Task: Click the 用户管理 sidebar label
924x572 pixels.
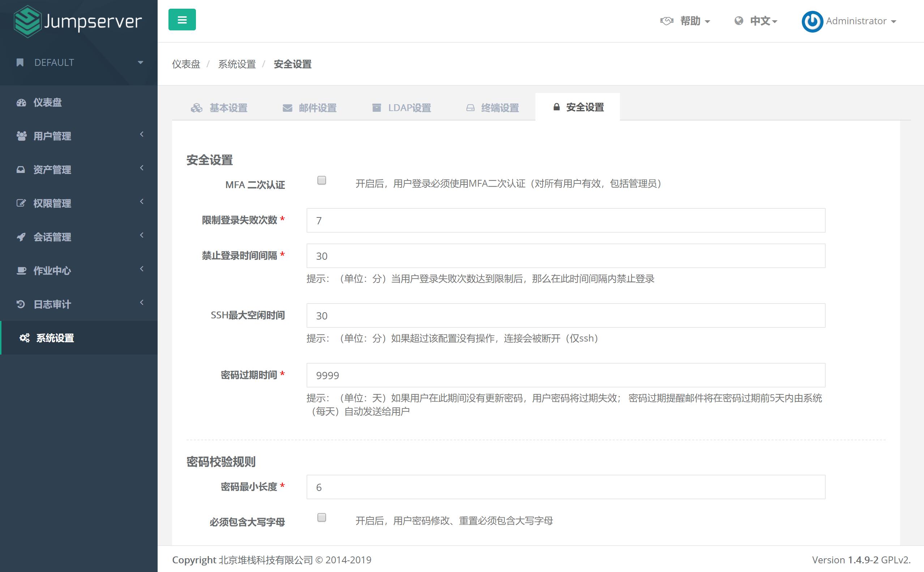Action: [52, 136]
